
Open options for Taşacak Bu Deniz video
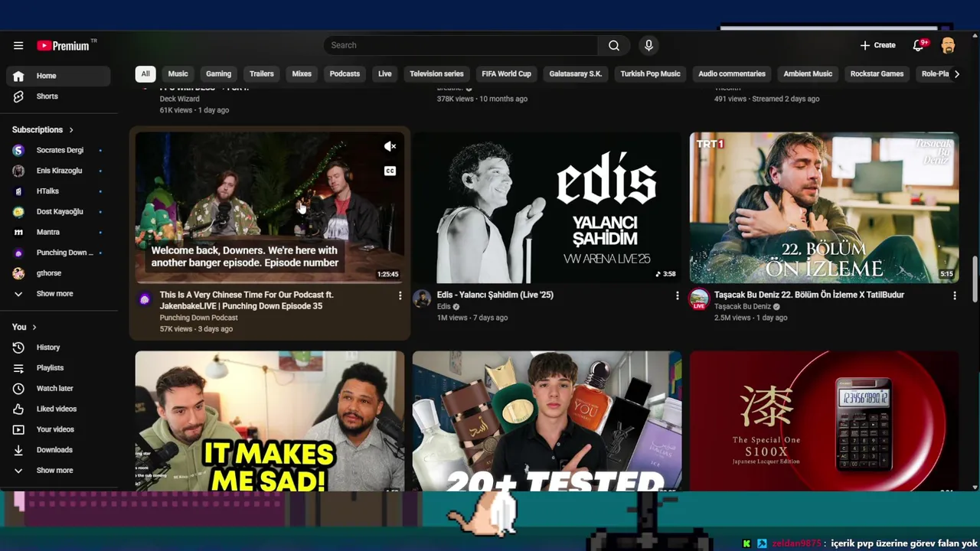click(954, 295)
